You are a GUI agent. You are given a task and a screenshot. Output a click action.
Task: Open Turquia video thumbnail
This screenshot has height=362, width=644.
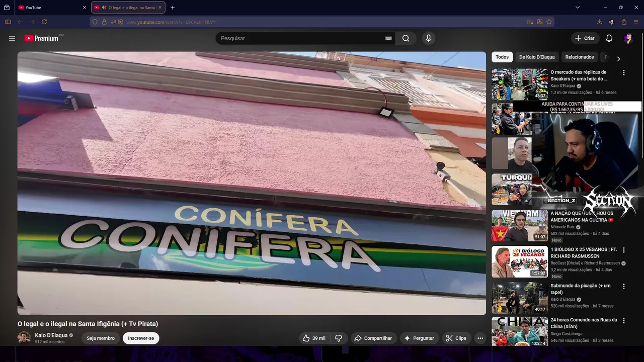[x=512, y=190]
